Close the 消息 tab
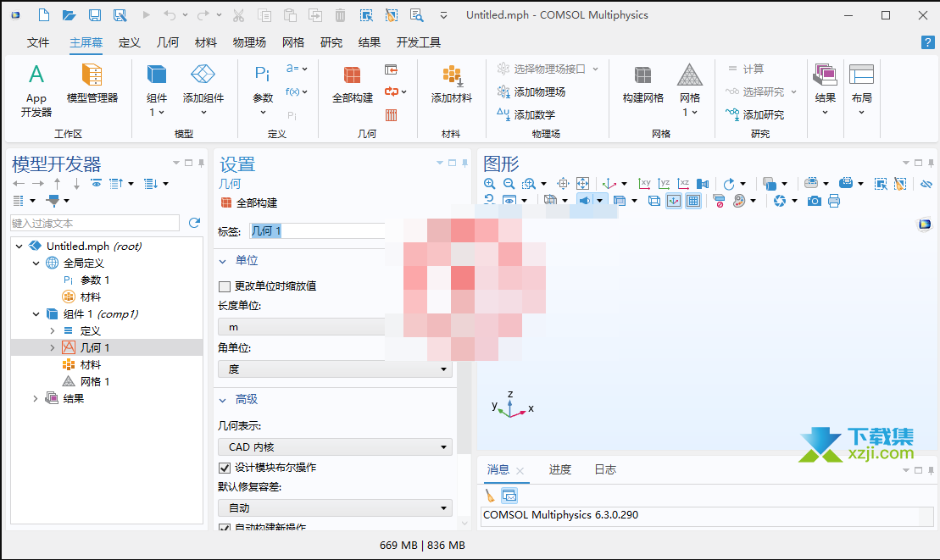This screenshot has width=940, height=560. point(520,471)
